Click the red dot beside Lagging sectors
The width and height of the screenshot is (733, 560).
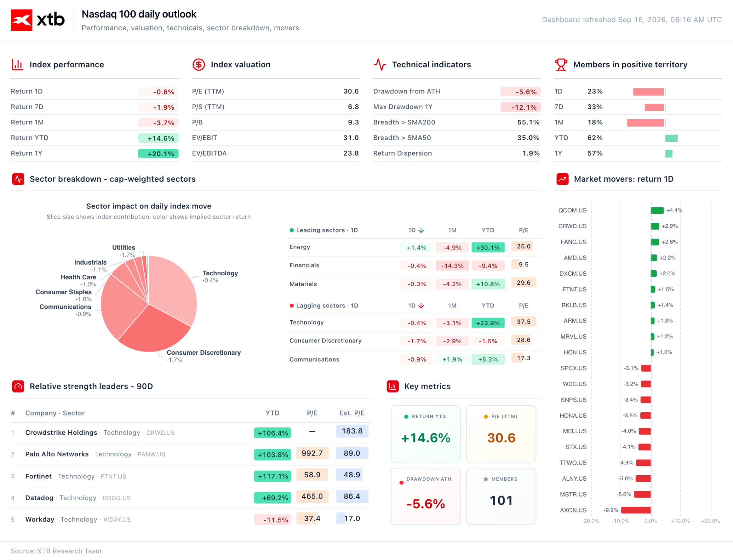292,306
